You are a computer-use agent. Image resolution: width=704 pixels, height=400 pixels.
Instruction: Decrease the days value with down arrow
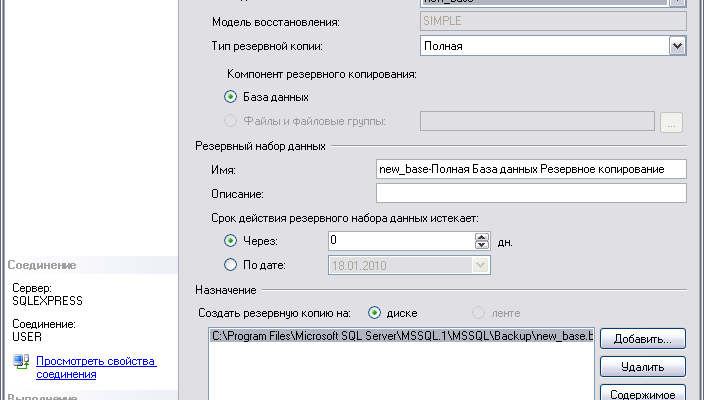click(x=481, y=245)
